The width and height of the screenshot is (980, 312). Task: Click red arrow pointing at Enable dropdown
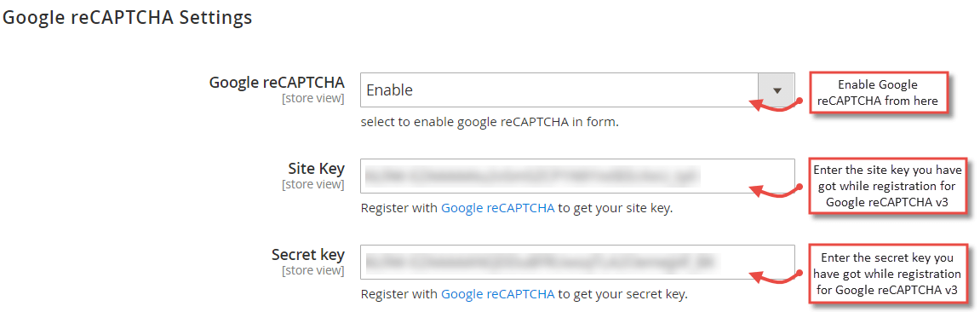click(x=775, y=104)
